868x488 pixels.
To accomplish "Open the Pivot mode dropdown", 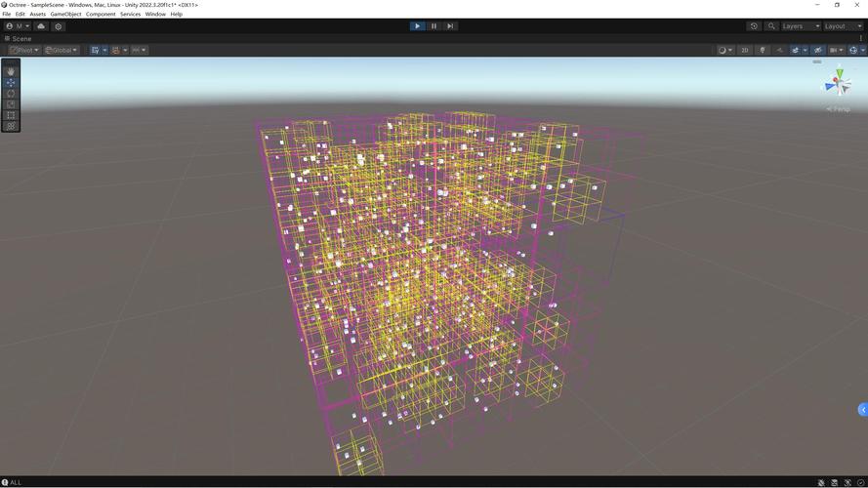I will pyautogui.click(x=25, y=50).
